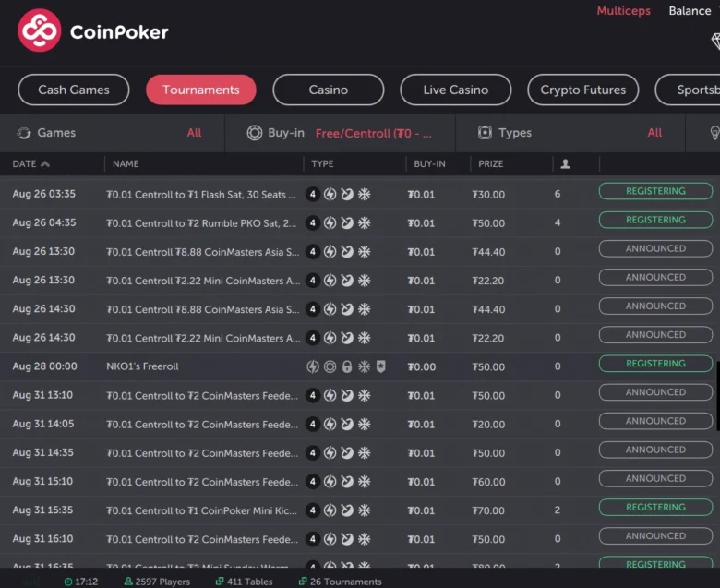
Task: Select the Aug 31 15:35 date cell
Action: pos(42,510)
